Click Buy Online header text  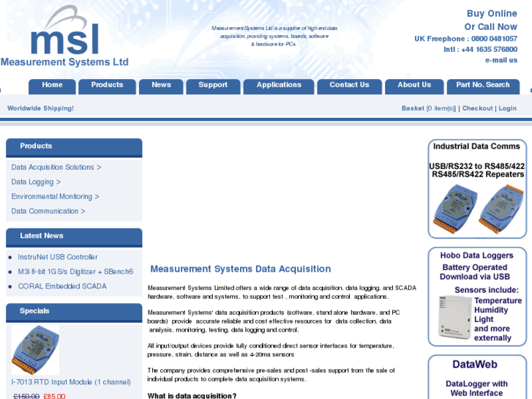pyautogui.click(x=492, y=14)
